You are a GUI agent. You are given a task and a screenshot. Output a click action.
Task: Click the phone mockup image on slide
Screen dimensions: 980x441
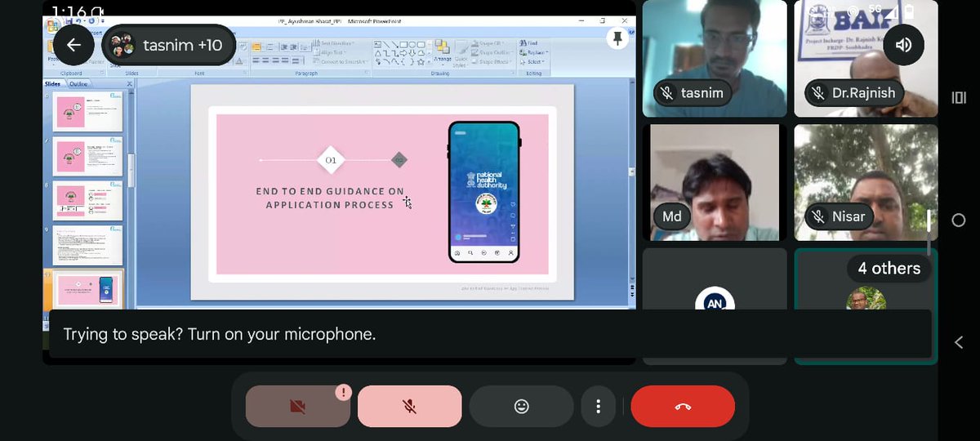click(x=483, y=192)
